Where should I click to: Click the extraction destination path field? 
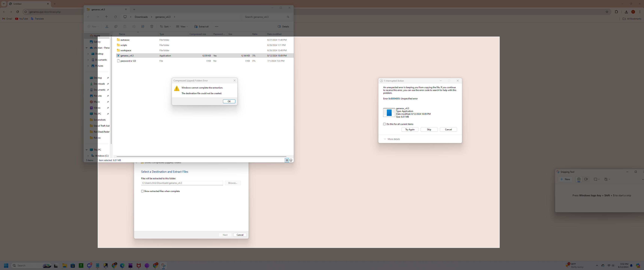(x=182, y=183)
